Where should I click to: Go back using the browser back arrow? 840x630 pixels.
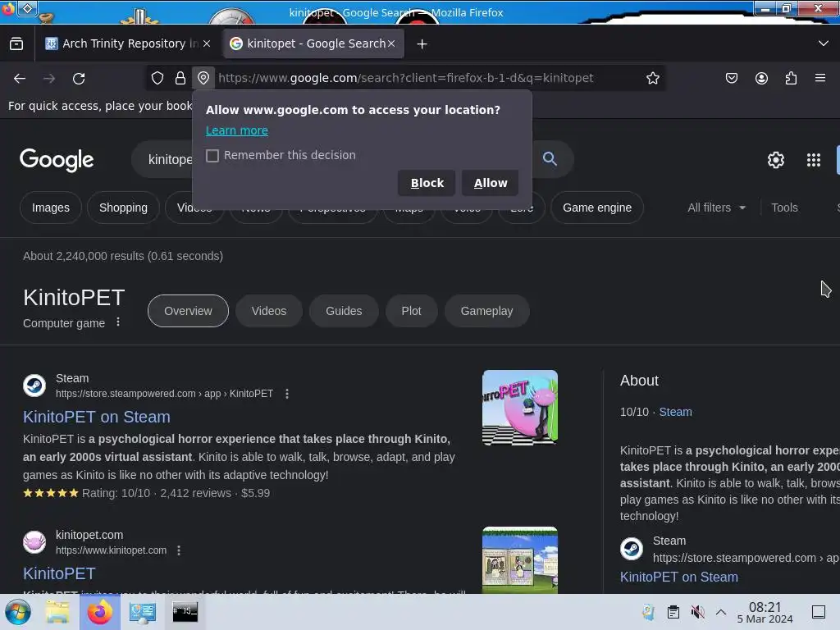pos(20,79)
